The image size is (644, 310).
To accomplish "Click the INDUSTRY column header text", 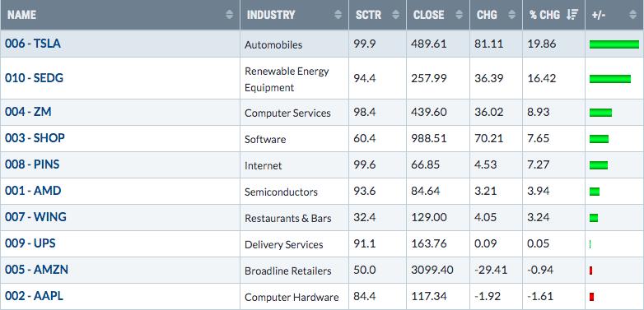I will tap(271, 15).
